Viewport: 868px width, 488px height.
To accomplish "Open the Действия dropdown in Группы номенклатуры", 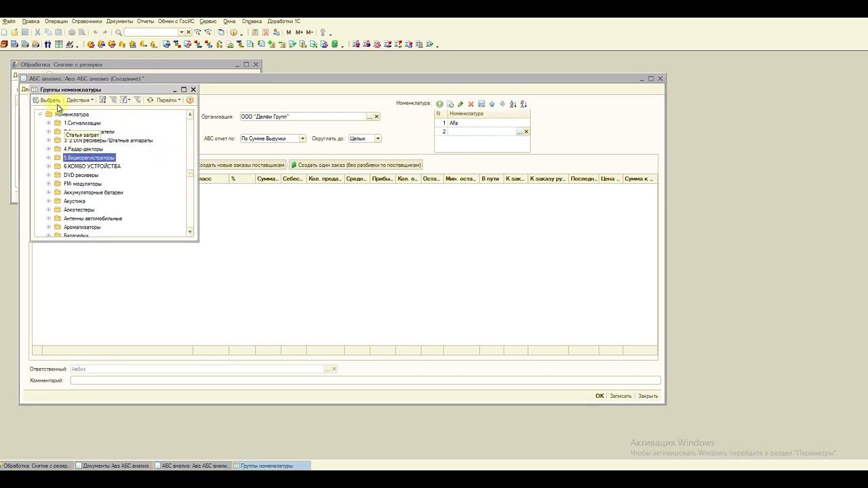I will (x=80, y=100).
